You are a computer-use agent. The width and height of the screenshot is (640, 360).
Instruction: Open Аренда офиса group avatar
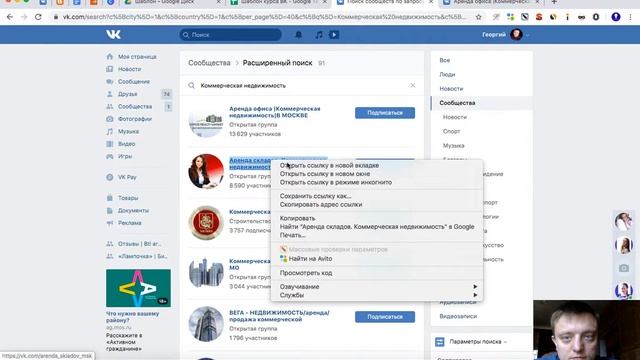pos(206,120)
